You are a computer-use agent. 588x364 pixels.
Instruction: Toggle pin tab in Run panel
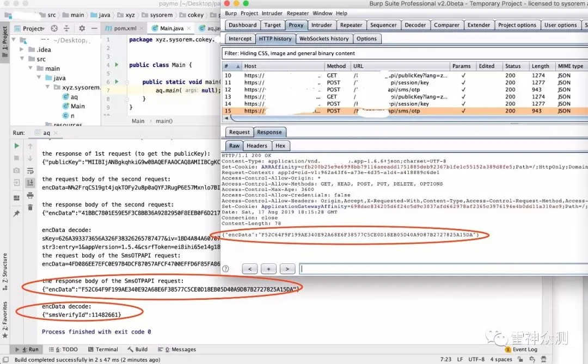click(x=16, y=214)
